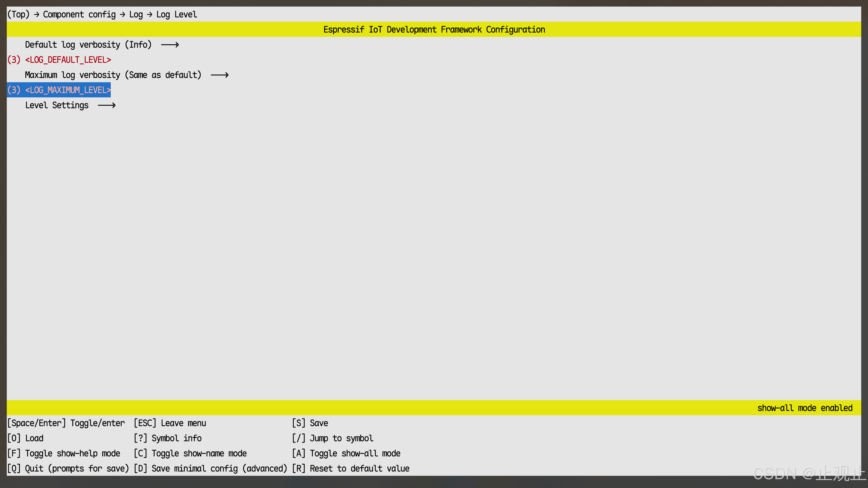Click the [?] Symbol info hint

click(x=167, y=439)
